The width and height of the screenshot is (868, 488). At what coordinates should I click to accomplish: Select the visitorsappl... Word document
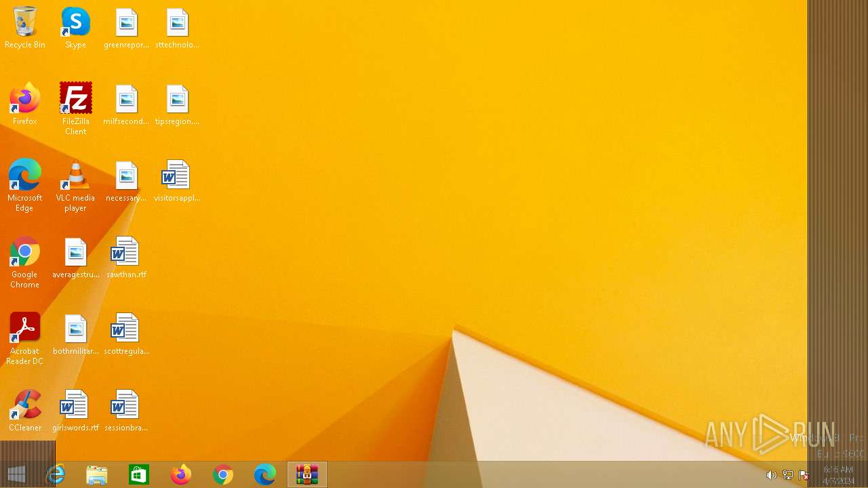click(x=177, y=181)
